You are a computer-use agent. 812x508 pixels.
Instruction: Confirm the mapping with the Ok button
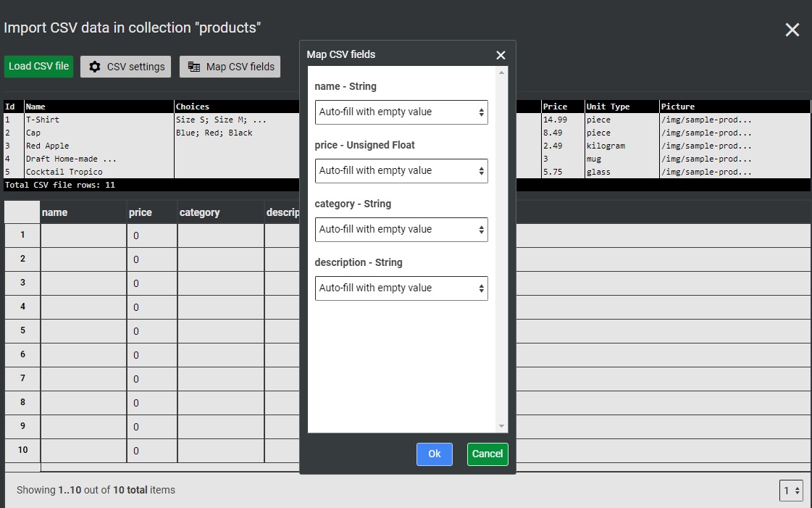point(434,454)
